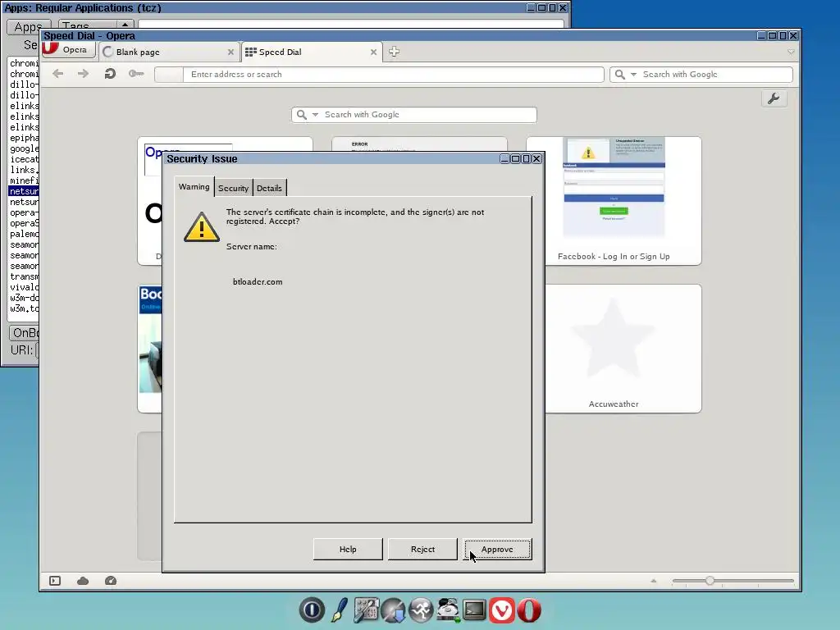Select the palemoon entry in Apps list
Viewport: 840px width, 630px height.
[x=24, y=234]
